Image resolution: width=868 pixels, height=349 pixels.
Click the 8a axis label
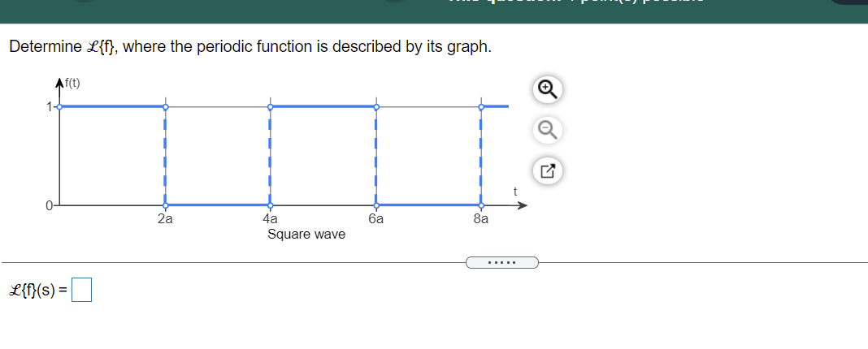point(481,220)
